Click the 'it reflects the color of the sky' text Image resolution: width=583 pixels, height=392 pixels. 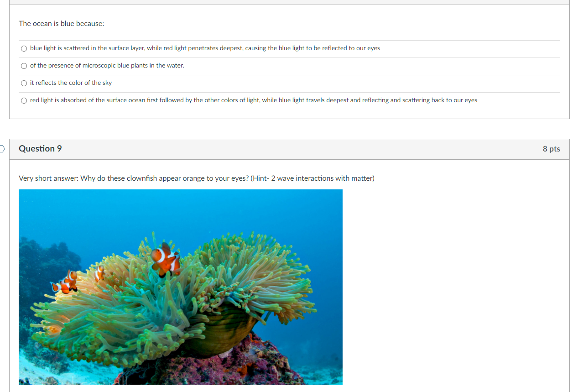point(71,83)
